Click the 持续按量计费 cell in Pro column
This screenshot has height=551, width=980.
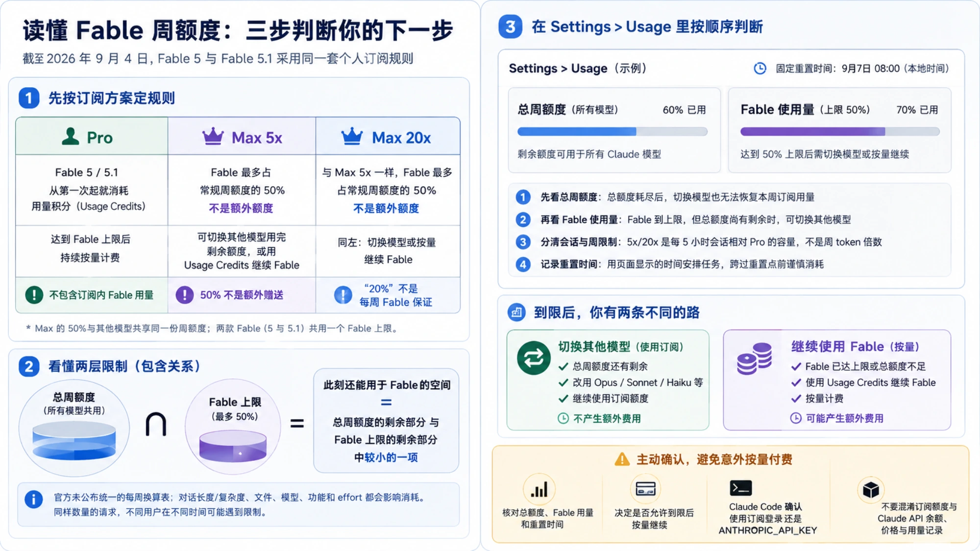(90, 258)
